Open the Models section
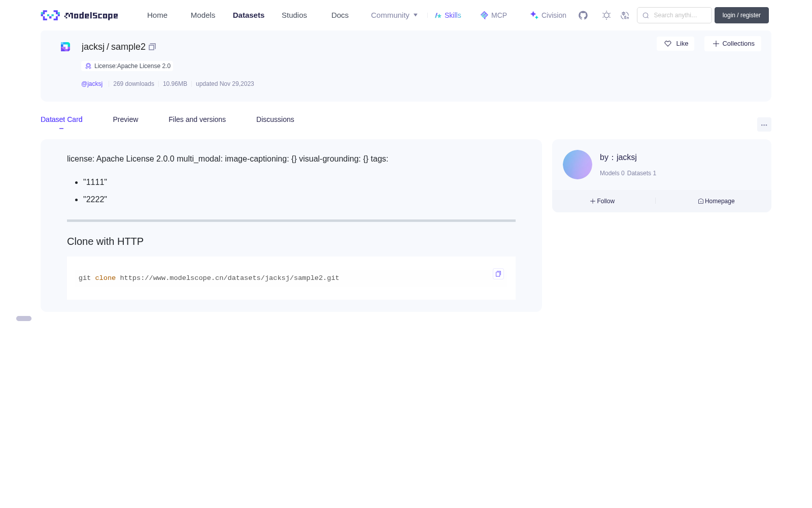This screenshot has width=812, height=508. pyautogui.click(x=203, y=15)
